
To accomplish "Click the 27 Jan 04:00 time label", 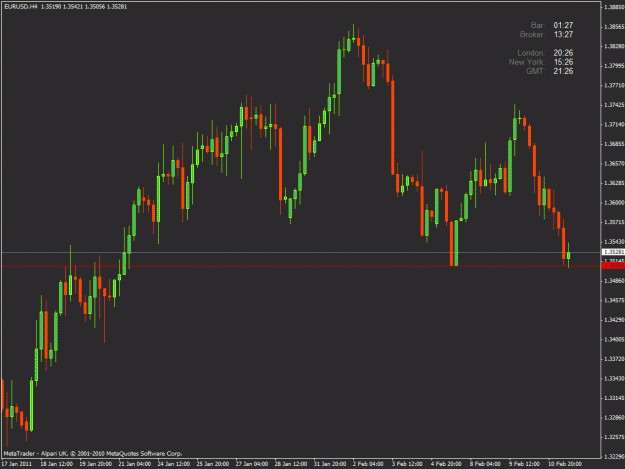I will click(x=252, y=464).
